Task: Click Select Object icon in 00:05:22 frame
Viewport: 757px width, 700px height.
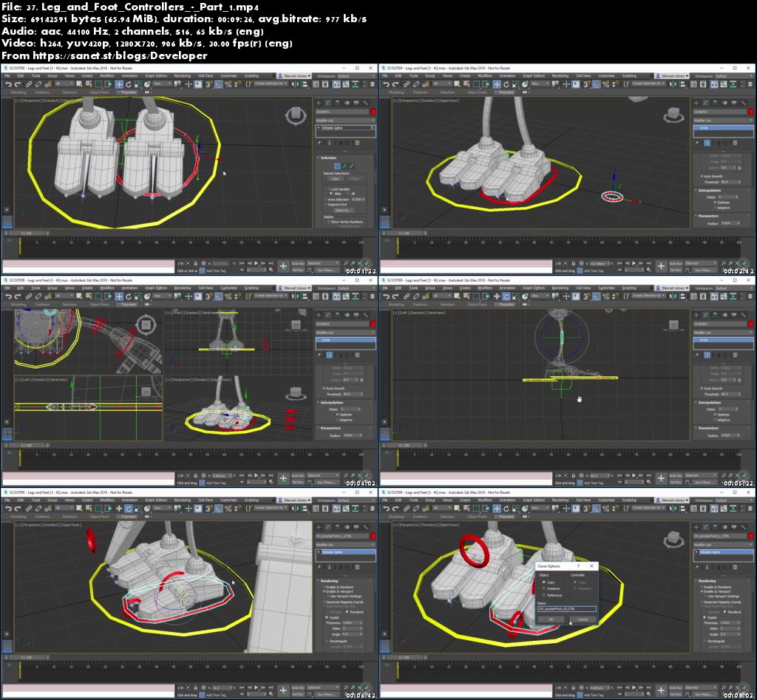Action: pyautogui.click(x=457, y=296)
